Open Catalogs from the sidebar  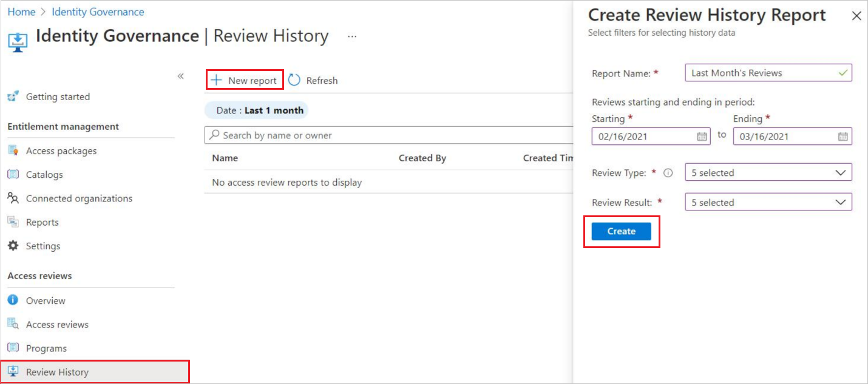coord(16,174)
